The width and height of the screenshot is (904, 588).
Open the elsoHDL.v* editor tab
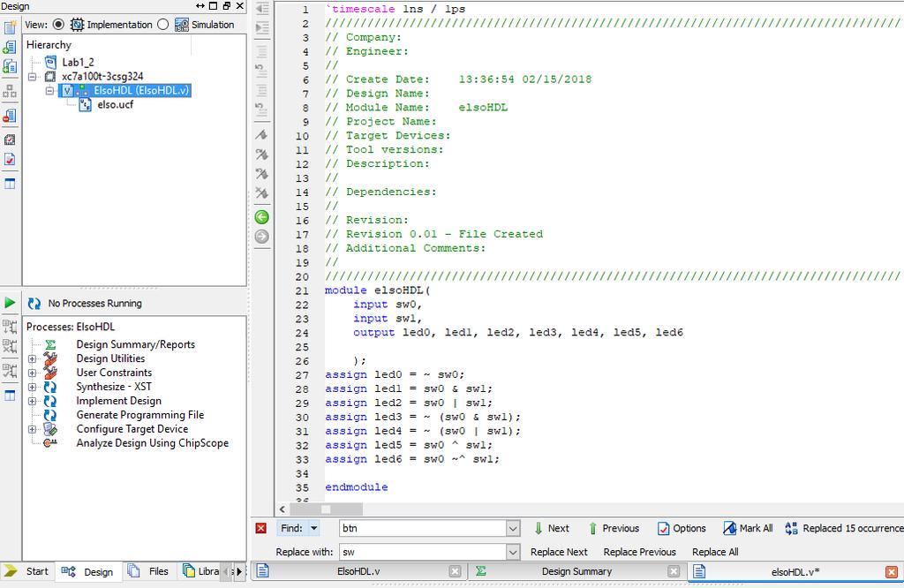pyautogui.click(x=795, y=572)
